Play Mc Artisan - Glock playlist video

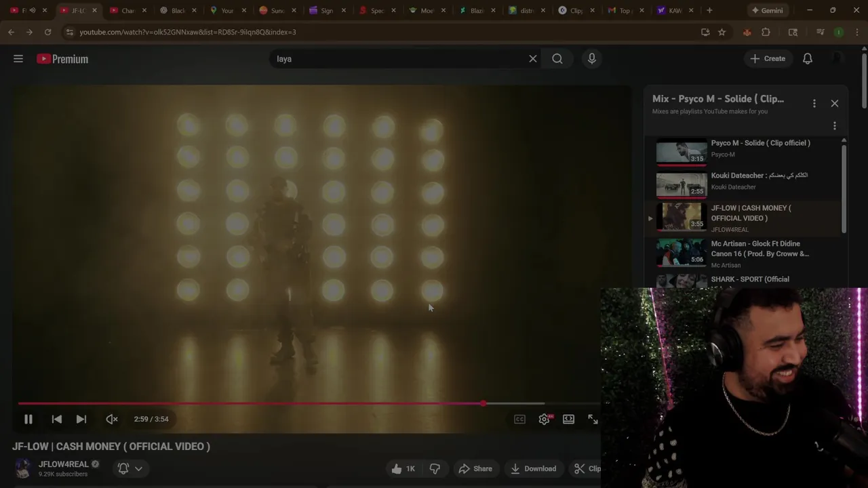[746, 254]
